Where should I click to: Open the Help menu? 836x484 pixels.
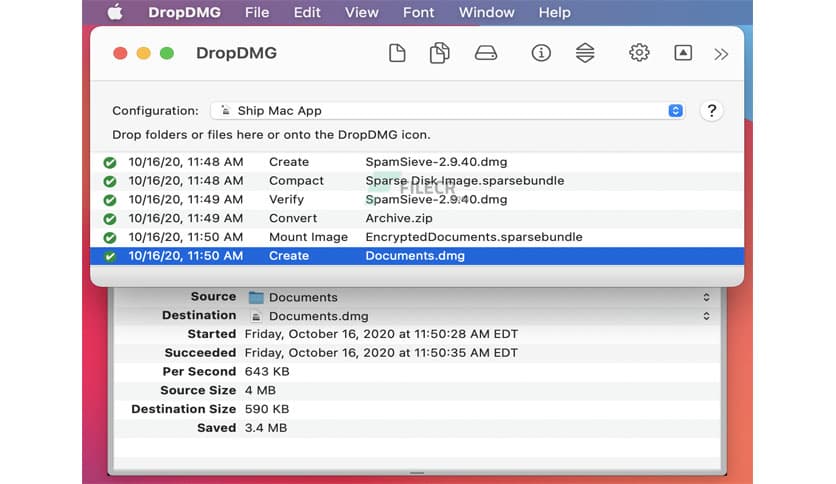tap(554, 12)
